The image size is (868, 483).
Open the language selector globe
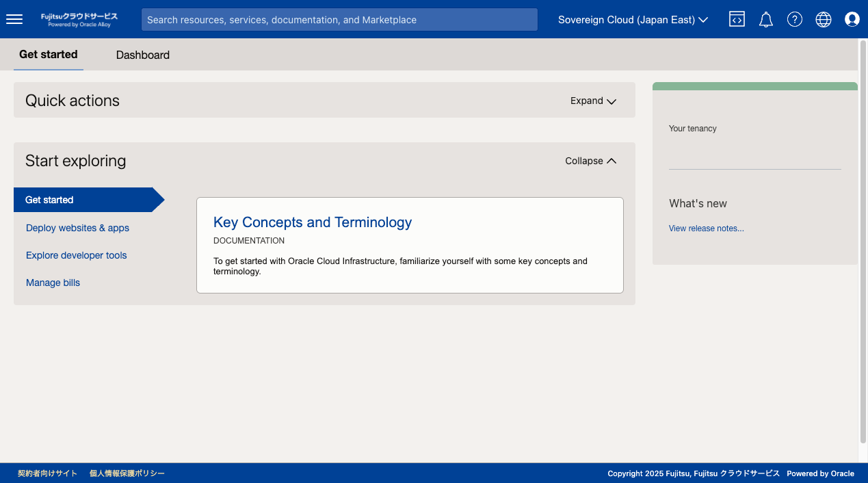(823, 19)
